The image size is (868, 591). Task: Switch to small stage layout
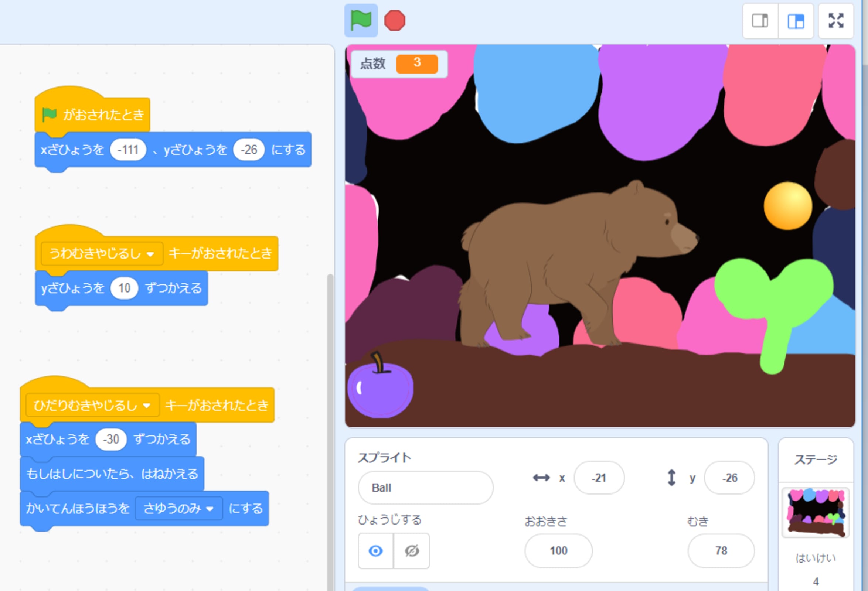[x=760, y=21]
